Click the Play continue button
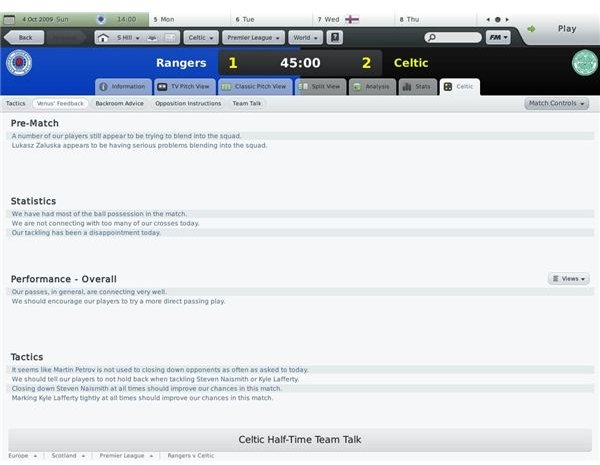The width and height of the screenshot is (600, 465). click(567, 29)
